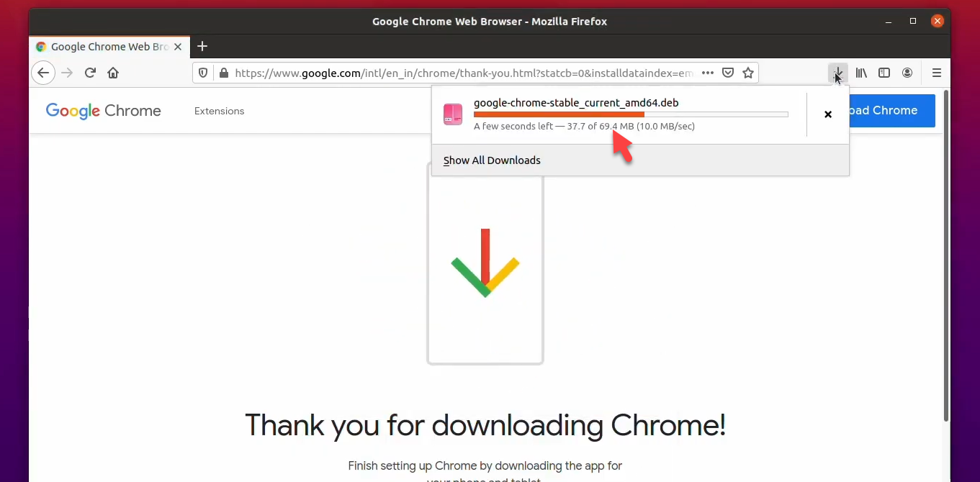View tracking protection shield info
Screen dimensions: 980x482
203,73
